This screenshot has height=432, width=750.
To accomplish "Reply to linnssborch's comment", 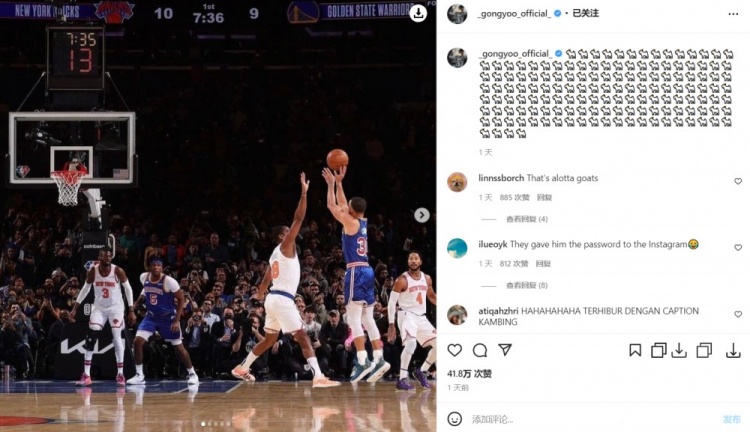I will tap(544, 198).
